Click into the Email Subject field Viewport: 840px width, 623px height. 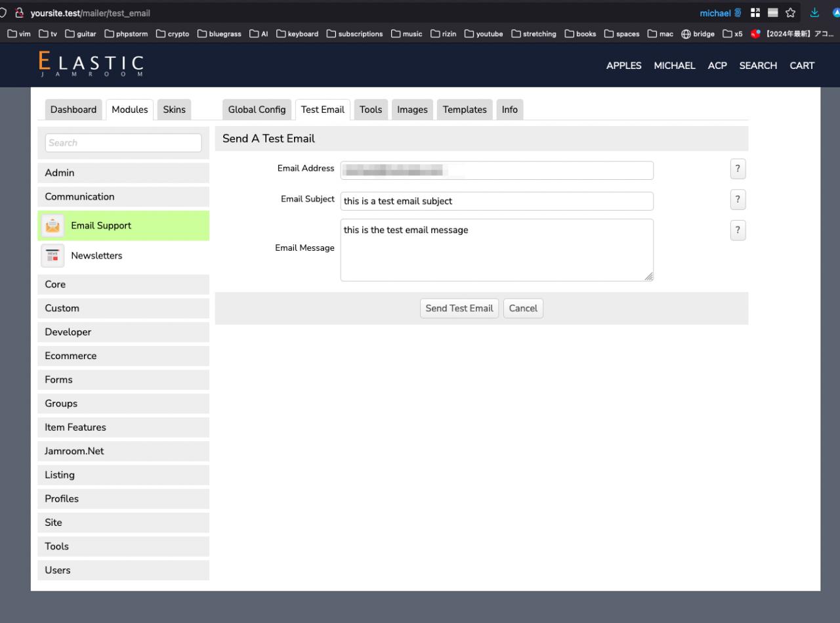tap(497, 201)
